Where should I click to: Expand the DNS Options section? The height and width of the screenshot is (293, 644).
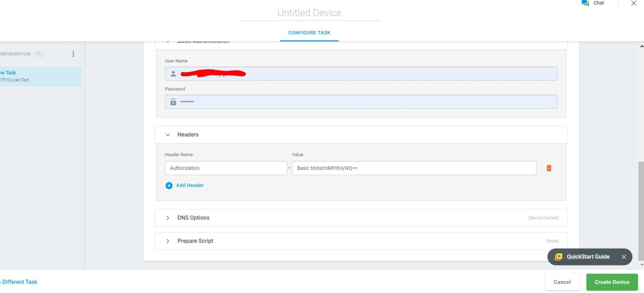168,218
